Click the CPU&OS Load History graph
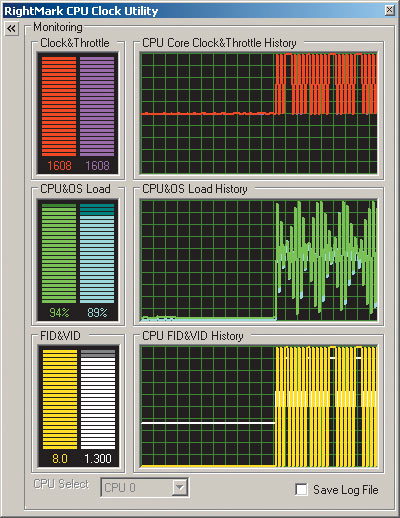400x518 pixels. (x=259, y=260)
